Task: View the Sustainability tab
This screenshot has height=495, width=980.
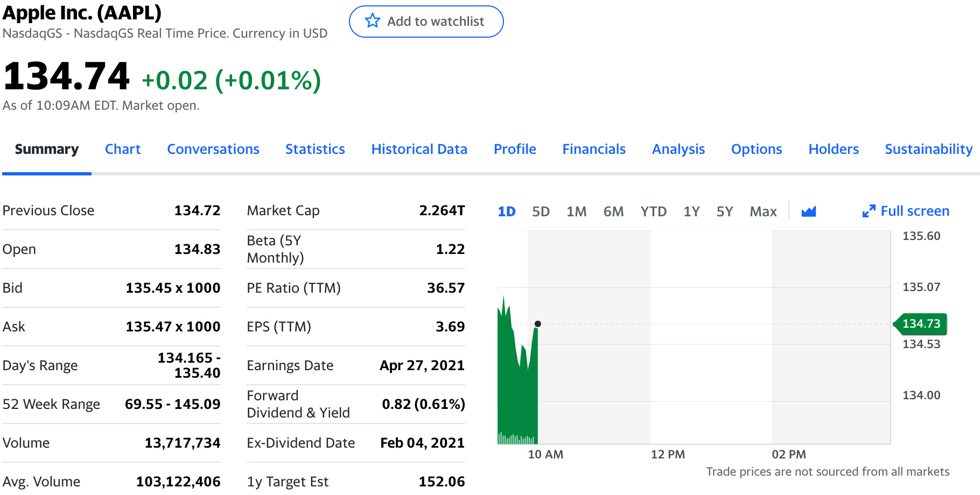Action: [929, 149]
